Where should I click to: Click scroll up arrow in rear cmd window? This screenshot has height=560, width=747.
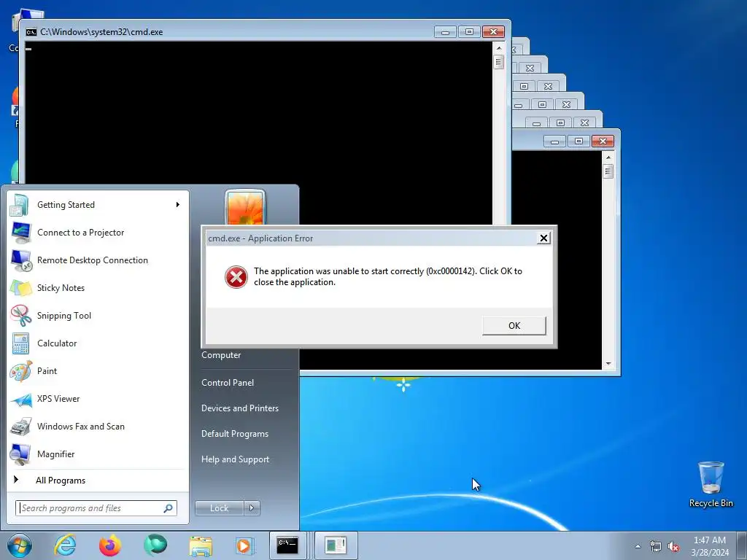click(608, 157)
